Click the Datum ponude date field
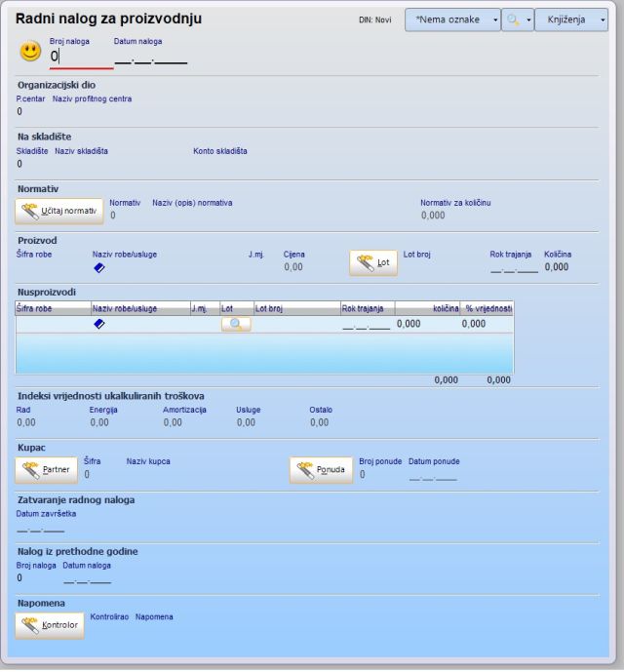Image resolution: width=624 pixels, height=672 pixels. (433, 475)
